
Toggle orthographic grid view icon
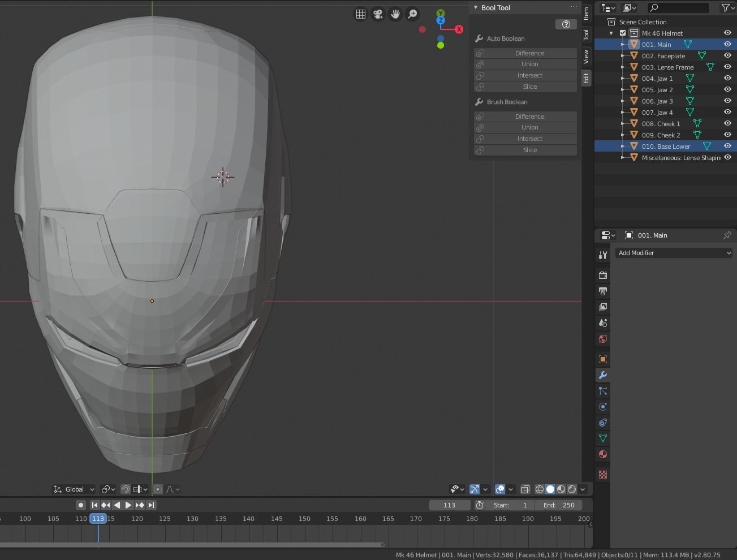360,14
